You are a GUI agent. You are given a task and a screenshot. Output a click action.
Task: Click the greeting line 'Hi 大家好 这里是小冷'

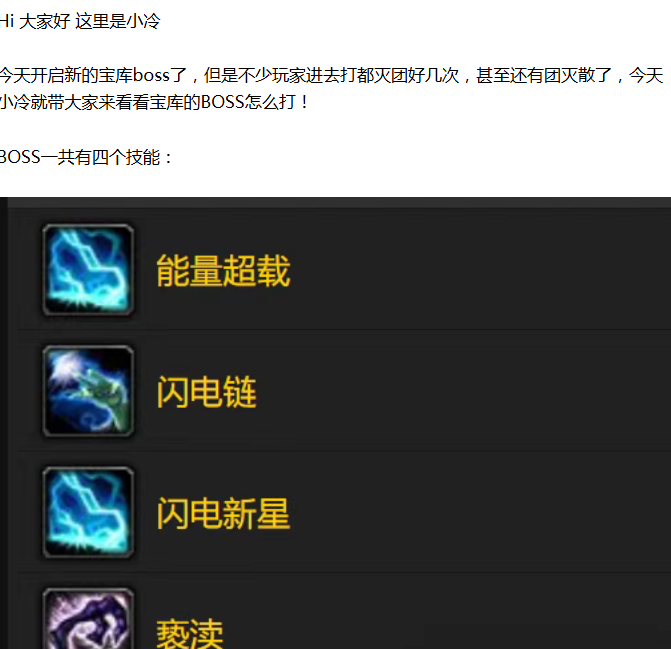(x=80, y=21)
